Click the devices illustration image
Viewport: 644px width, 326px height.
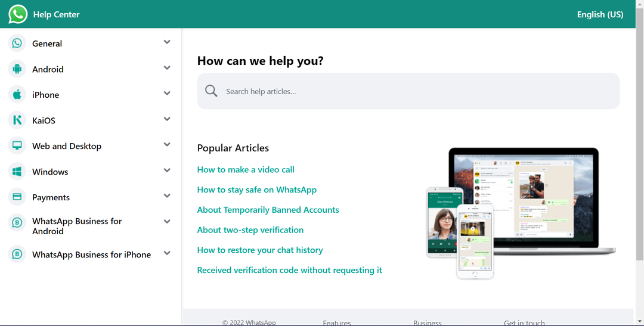521,213
